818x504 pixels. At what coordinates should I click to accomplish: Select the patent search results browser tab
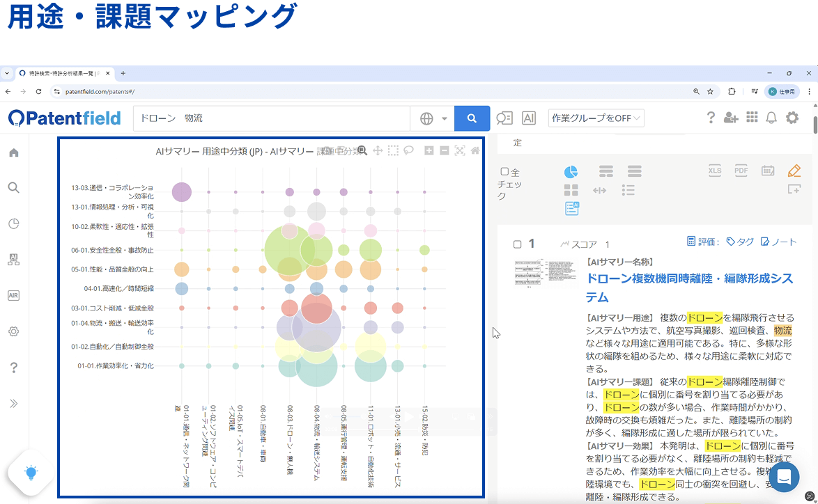point(63,73)
